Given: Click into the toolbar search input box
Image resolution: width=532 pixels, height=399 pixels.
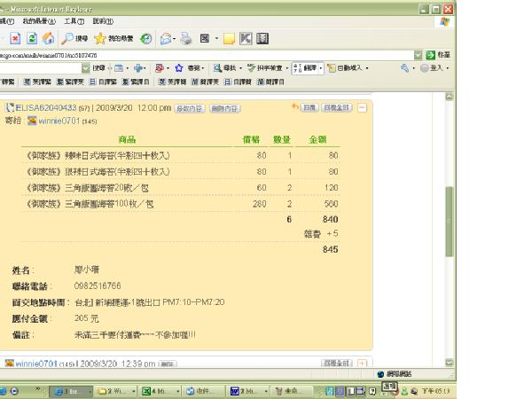Looking at the screenshot, I should tap(41, 68).
